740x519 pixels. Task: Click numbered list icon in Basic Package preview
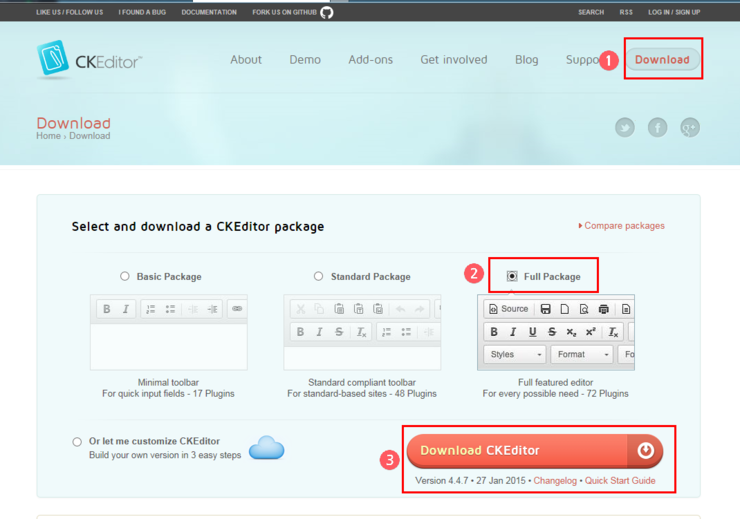tap(151, 309)
